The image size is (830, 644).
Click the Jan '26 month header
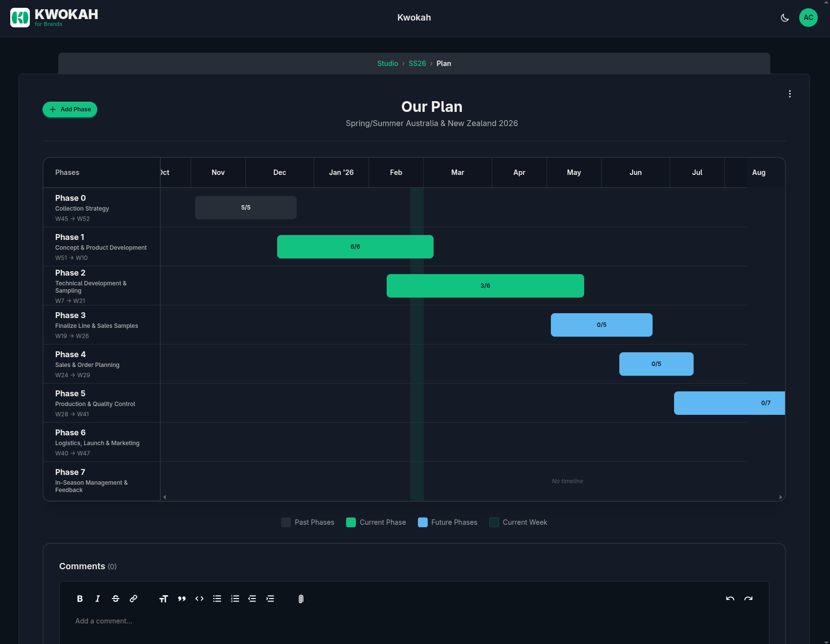click(x=341, y=172)
